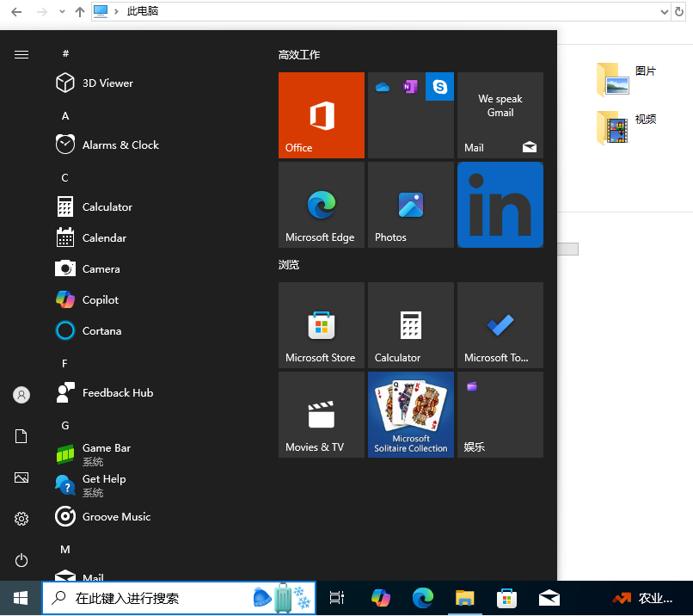Open the Calculator tile
693x616 pixels.
[x=411, y=325]
